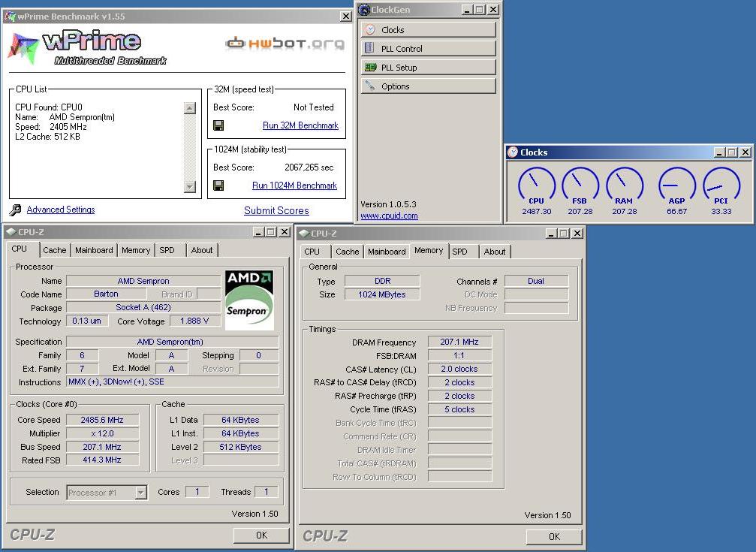Click Cycle Time (tRAS) value 5 clocks
This screenshot has width=756, height=552.
click(459, 409)
